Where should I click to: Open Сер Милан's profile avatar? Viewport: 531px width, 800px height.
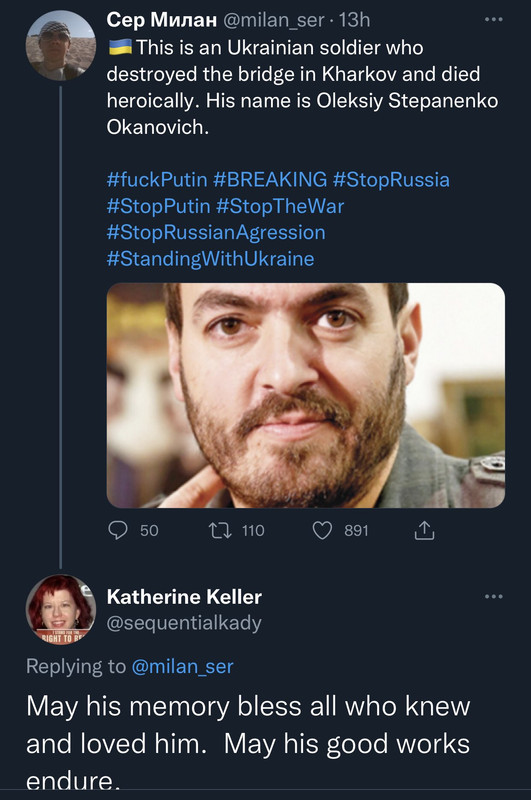pyautogui.click(x=61, y=46)
